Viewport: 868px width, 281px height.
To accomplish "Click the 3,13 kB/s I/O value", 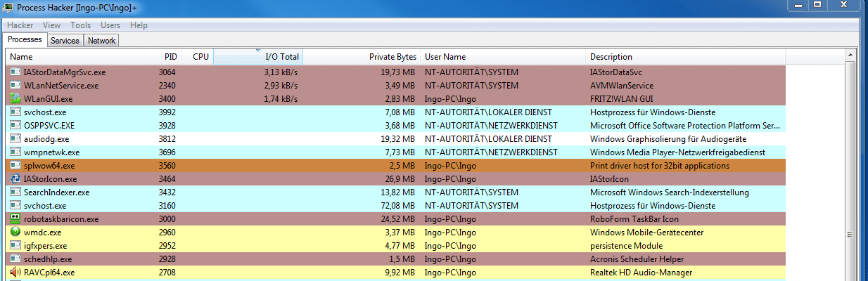I will pos(281,72).
